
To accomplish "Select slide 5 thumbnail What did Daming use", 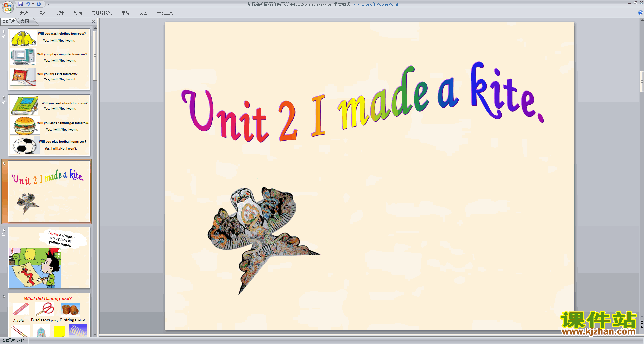I will [x=49, y=315].
